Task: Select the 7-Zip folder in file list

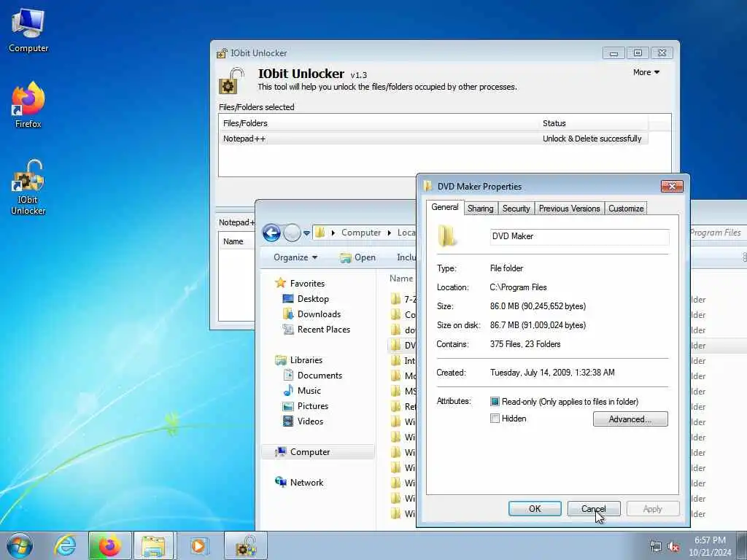Action: click(x=403, y=300)
